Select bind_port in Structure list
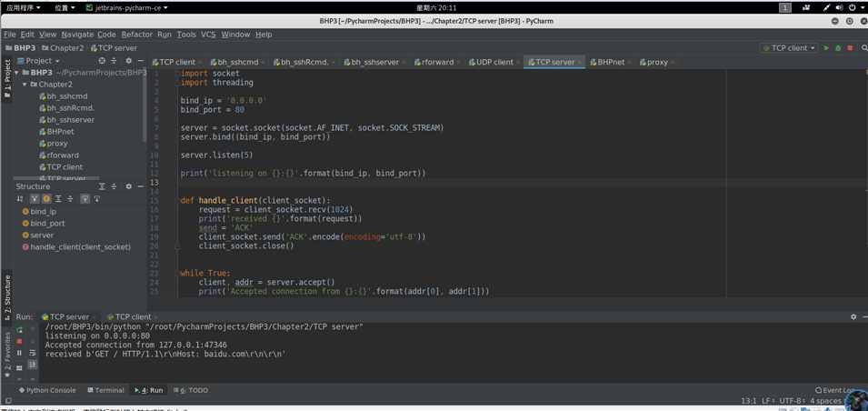Screen dimensions: 868x411 [44, 223]
